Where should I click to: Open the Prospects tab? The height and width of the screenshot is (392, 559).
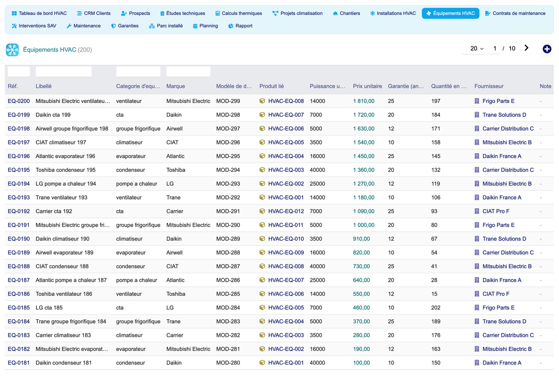[x=136, y=14]
